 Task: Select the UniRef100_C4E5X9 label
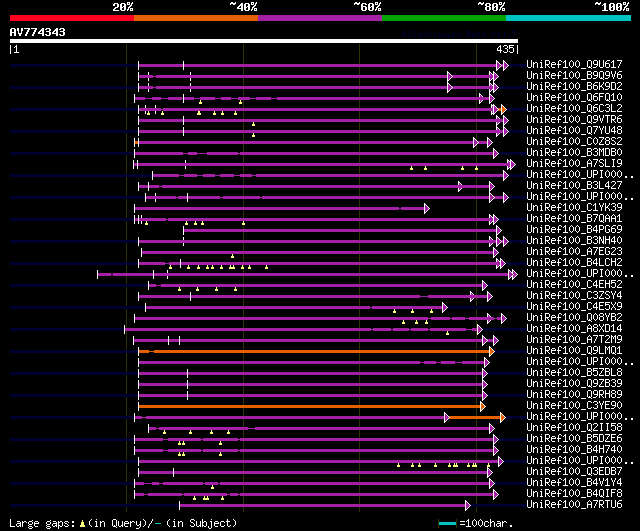click(x=574, y=307)
